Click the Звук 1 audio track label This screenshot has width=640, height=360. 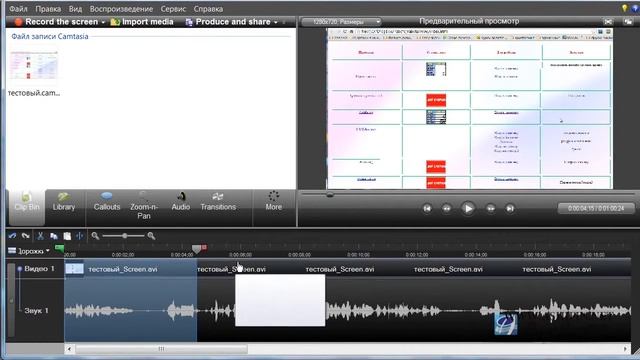[36, 311]
